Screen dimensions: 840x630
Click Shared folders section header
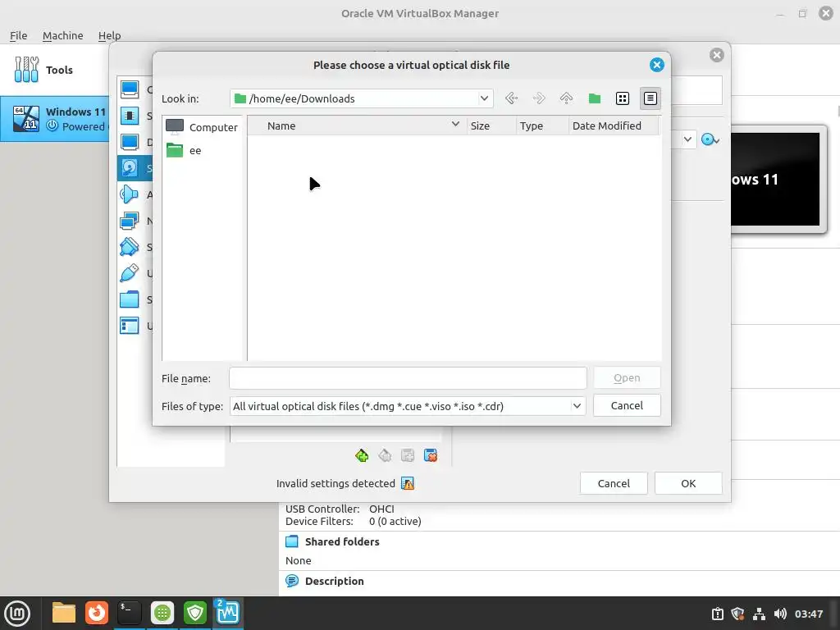pyautogui.click(x=342, y=541)
